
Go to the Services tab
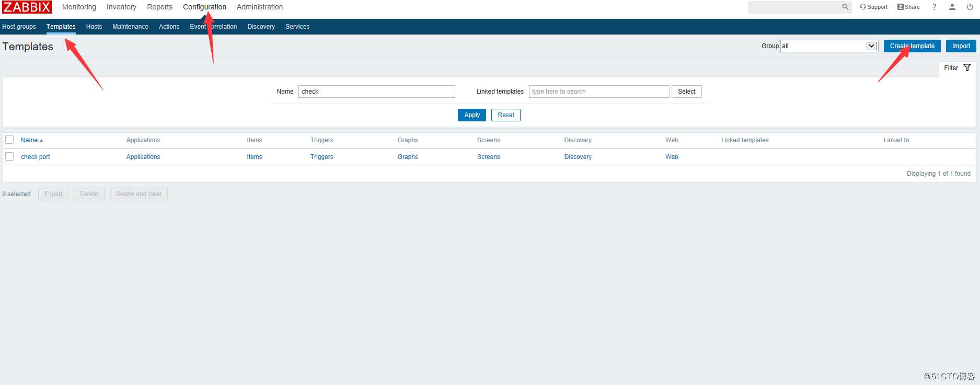[297, 27]
